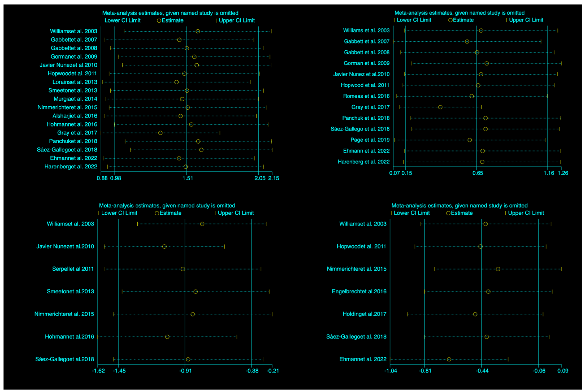
Task: Click the estimate circle on the Holdinget al.2017 row
Action: point(475,314)
